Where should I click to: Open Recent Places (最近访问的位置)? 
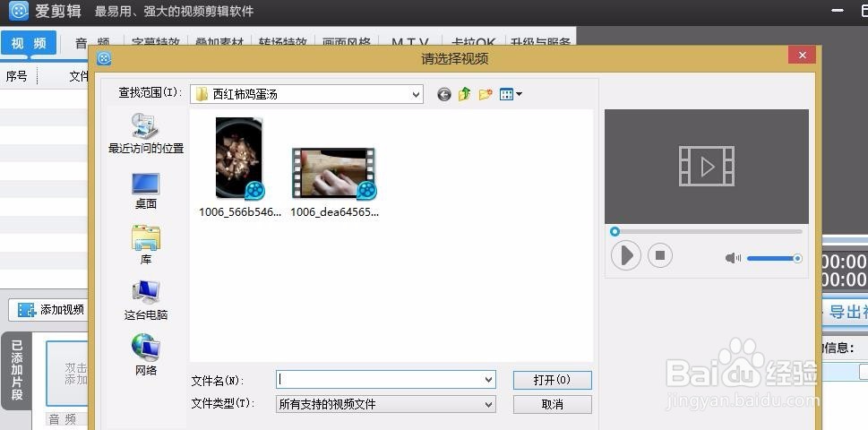click(146, 133)
